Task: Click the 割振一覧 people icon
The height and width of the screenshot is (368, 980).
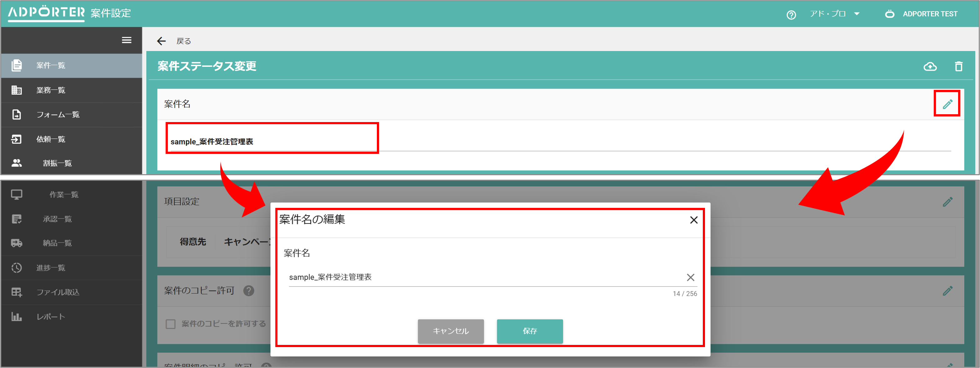Action: (x=17, y=163)
